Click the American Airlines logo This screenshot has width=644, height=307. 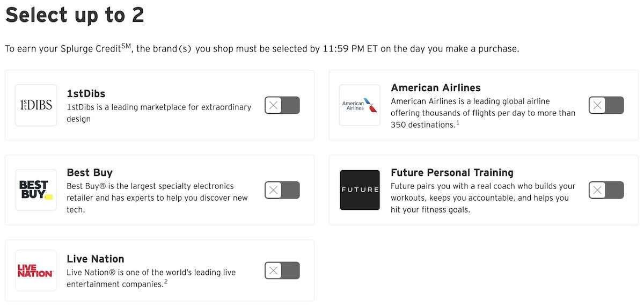pyautogui.click(x=360, y=105)
